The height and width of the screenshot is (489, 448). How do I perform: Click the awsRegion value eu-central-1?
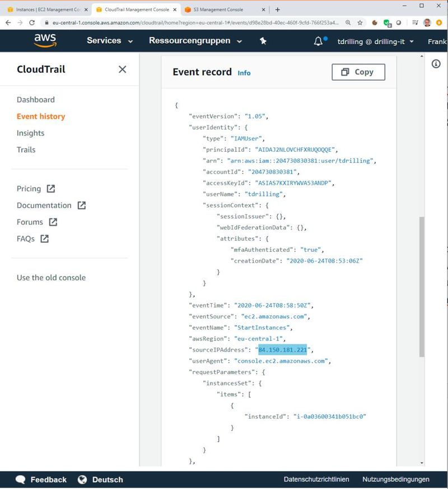[x=258, y=339]
